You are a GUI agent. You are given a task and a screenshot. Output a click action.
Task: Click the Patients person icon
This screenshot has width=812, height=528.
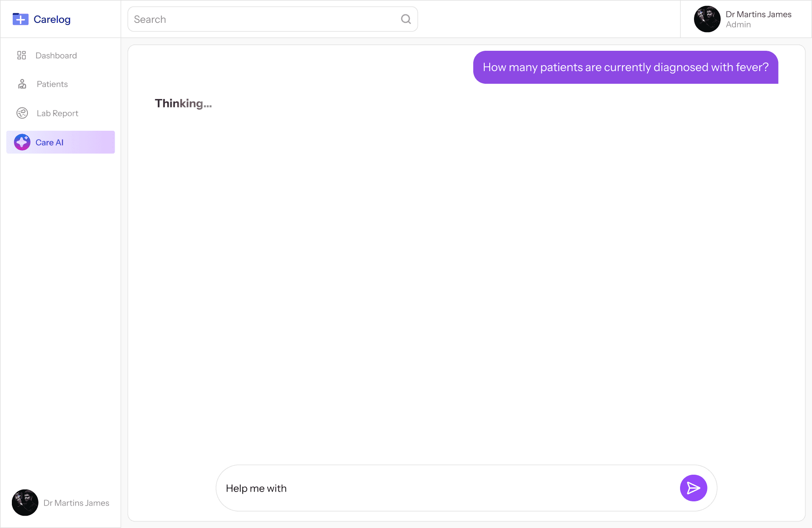click(22, 84)
